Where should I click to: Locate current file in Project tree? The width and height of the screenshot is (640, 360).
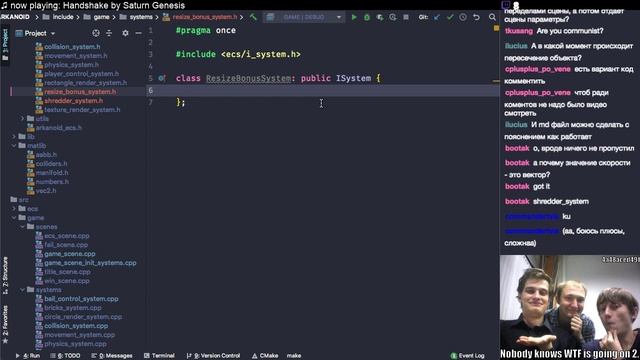[96, 33]
